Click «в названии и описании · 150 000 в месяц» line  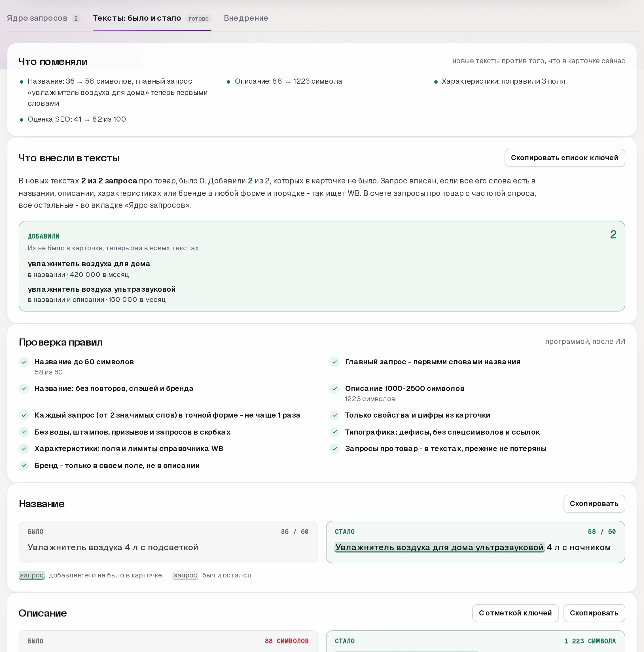(97, 300)
